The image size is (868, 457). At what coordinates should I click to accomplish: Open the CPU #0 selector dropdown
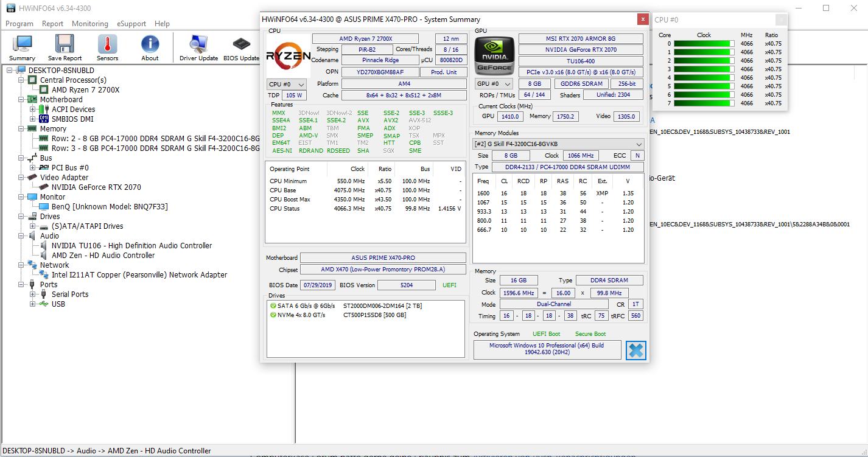(x=287, y=84)
